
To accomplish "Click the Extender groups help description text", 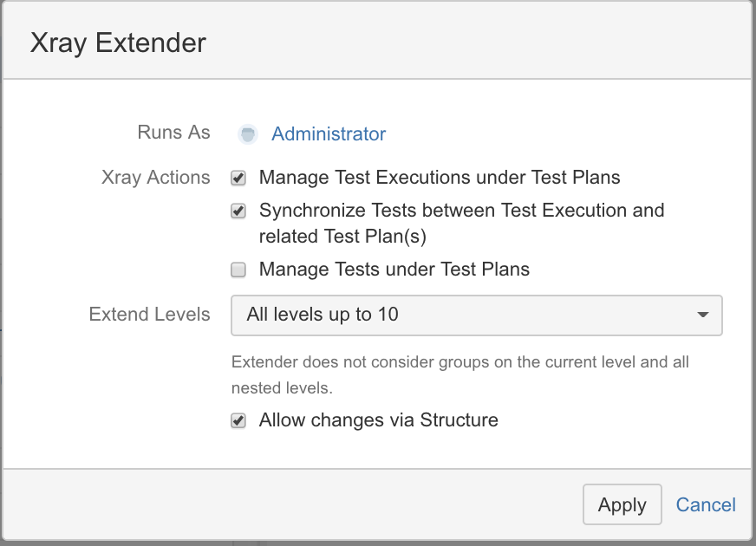I will tap(460, 375).
